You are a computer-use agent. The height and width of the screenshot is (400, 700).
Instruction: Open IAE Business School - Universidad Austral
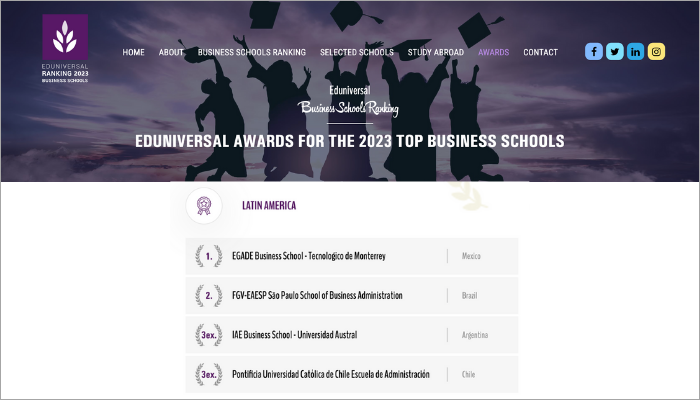click(x=295, y=335)
